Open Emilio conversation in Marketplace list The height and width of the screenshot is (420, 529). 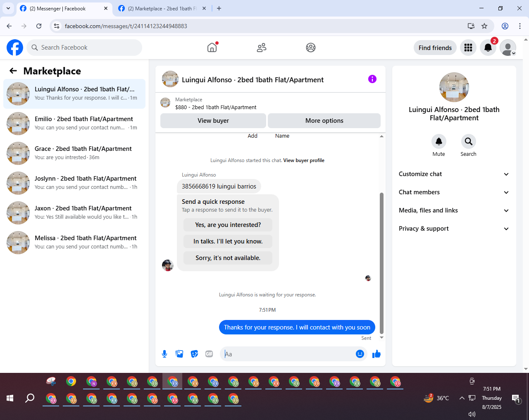tap(74, 124)
